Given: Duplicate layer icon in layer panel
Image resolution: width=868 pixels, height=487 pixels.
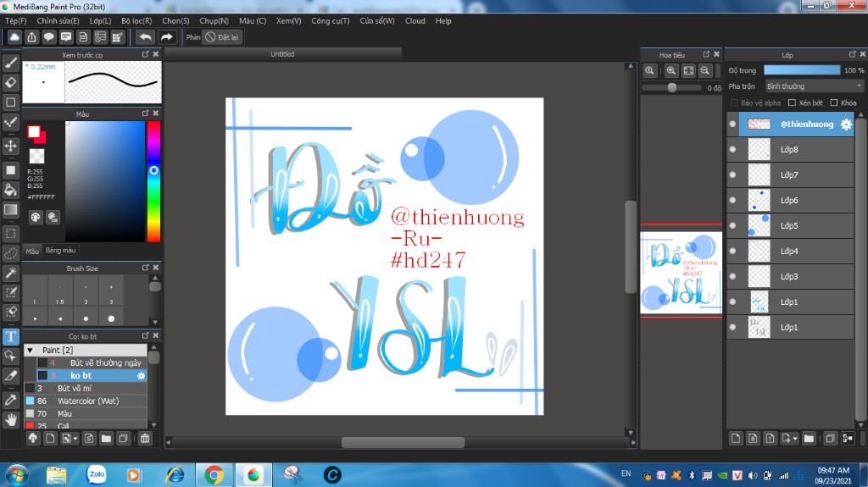Looking at the screenshot, I should (x=830, y=439).
